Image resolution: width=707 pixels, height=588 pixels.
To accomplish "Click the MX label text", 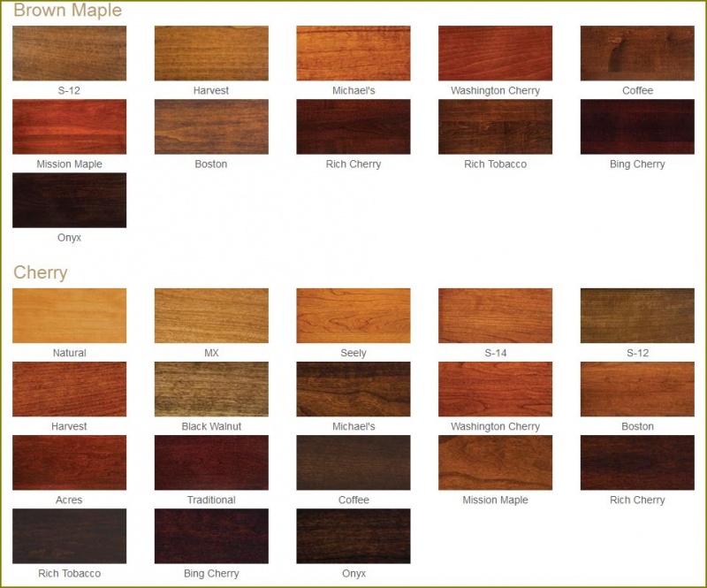I will (x=211, y=353).
